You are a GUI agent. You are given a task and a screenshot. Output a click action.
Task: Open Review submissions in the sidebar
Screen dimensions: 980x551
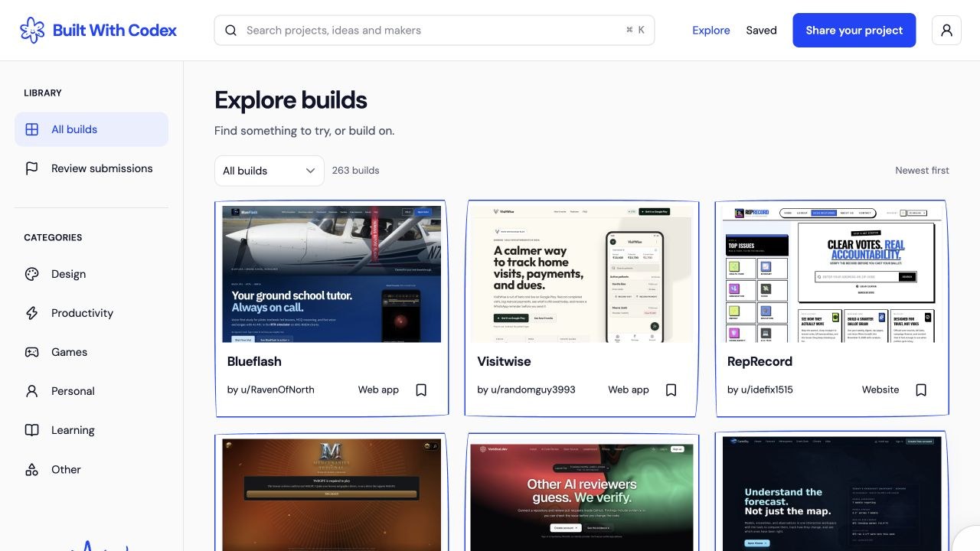91,168
